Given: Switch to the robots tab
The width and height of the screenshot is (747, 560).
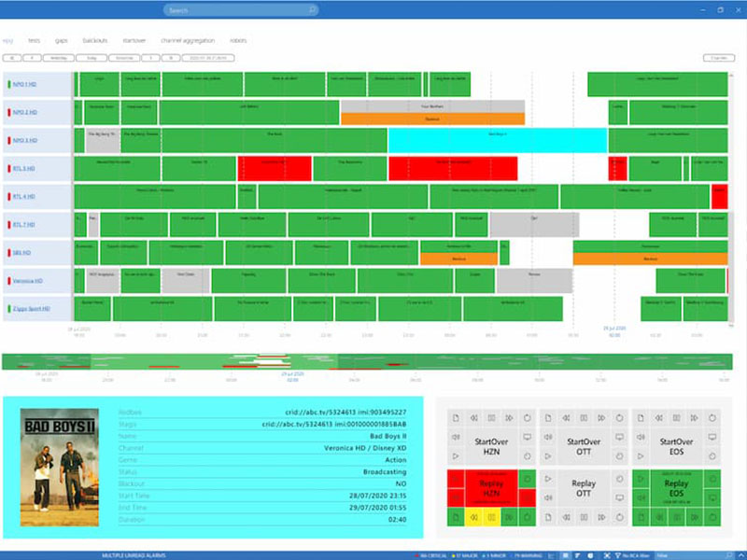Looking at the screenshot, I should pyautogui.click(x=238, y=40).
